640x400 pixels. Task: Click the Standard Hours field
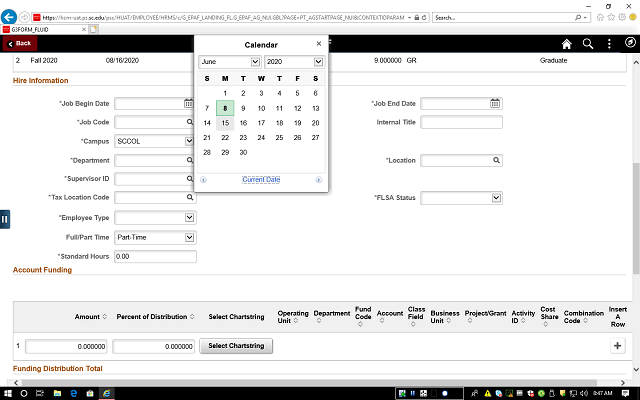point(155,256)
